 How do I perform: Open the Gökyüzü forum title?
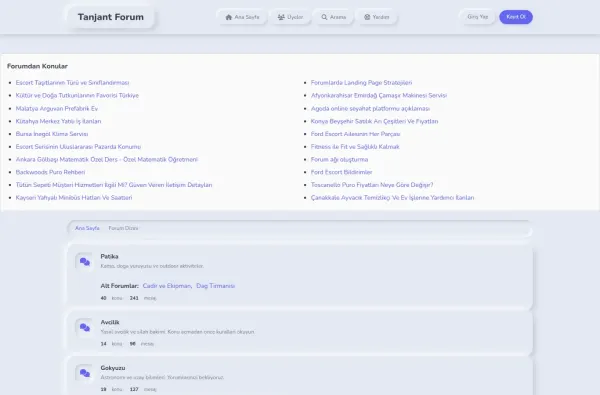(113, 368)
